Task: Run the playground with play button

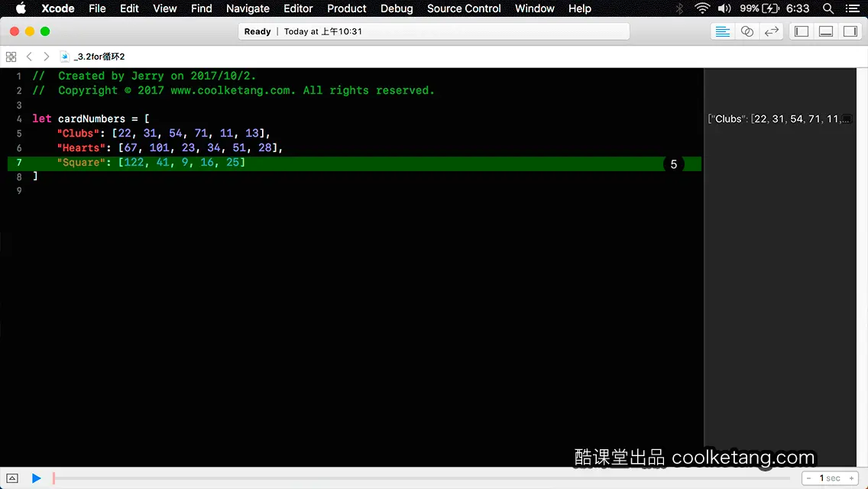Action: [x=36, y=478]
